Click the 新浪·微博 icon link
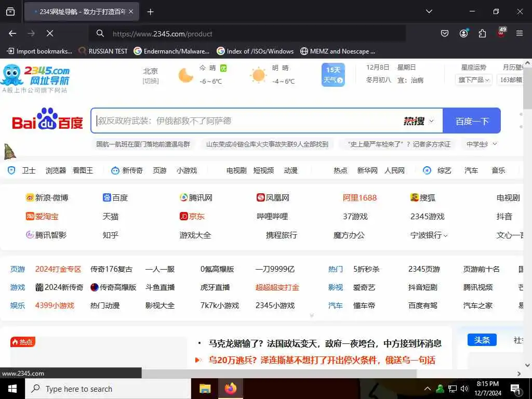The width and height of the screenshot is (532, 399). pyautogui.click(x=47, y=197)
